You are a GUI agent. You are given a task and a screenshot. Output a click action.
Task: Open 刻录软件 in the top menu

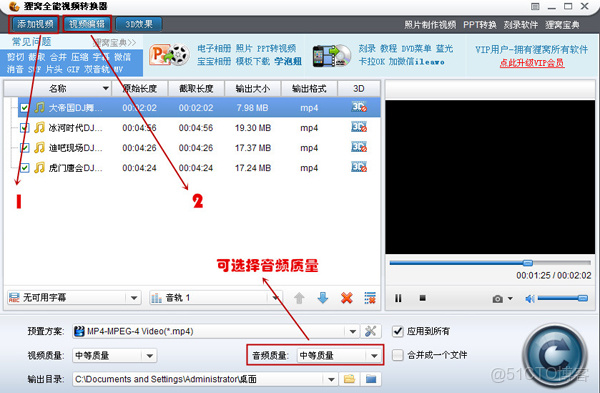[x=521, y=25]
